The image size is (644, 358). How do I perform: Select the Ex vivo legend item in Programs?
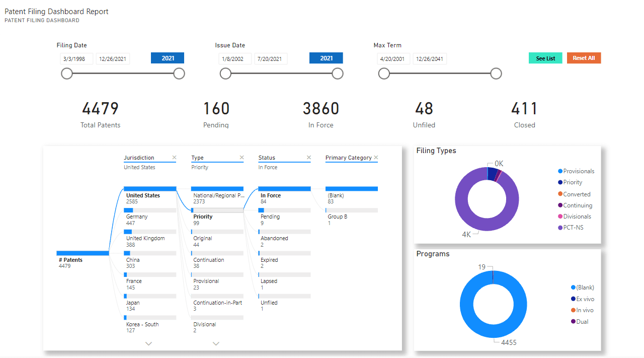pos(585,299)
